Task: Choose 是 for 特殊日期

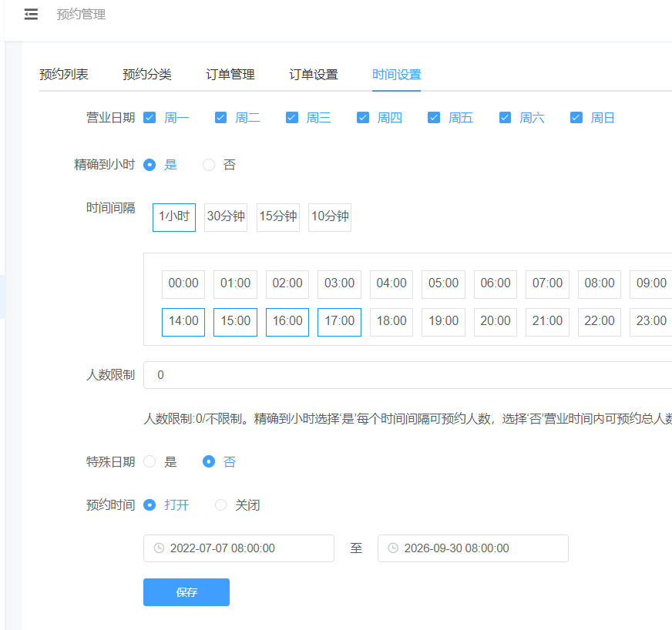Action: (150, 462)
